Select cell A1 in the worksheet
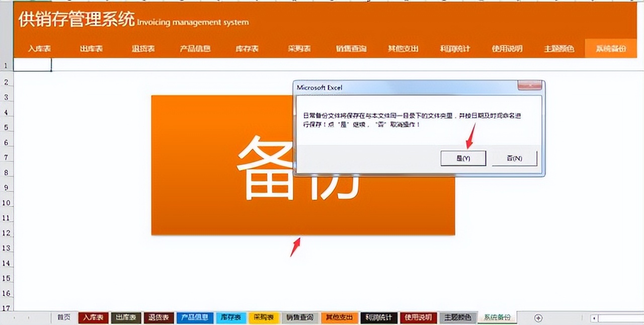Screen dimensions: 644x325 coord(32,65)
